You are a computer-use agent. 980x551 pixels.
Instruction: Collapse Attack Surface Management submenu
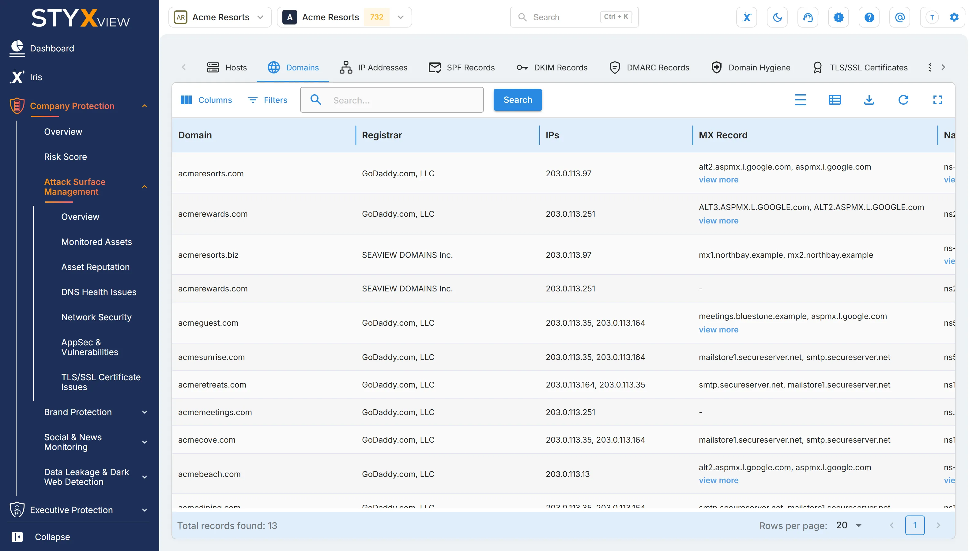[145, 187]
